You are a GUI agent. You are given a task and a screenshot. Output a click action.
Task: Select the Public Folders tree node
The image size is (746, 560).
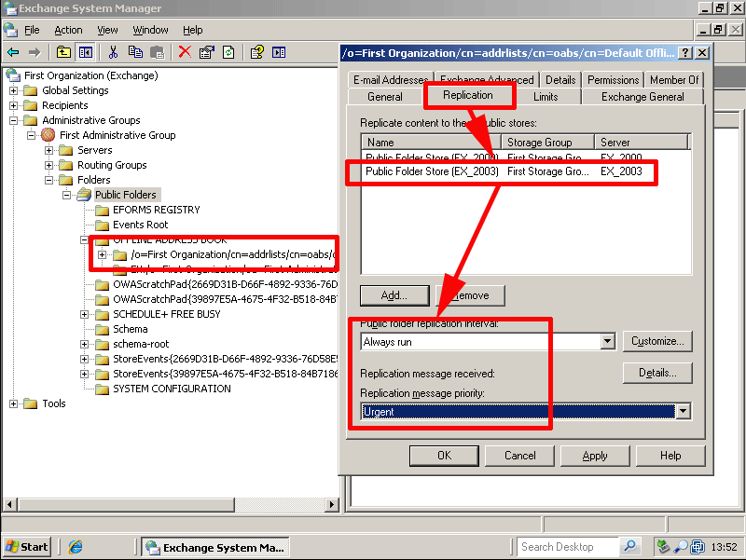point(126,195)
